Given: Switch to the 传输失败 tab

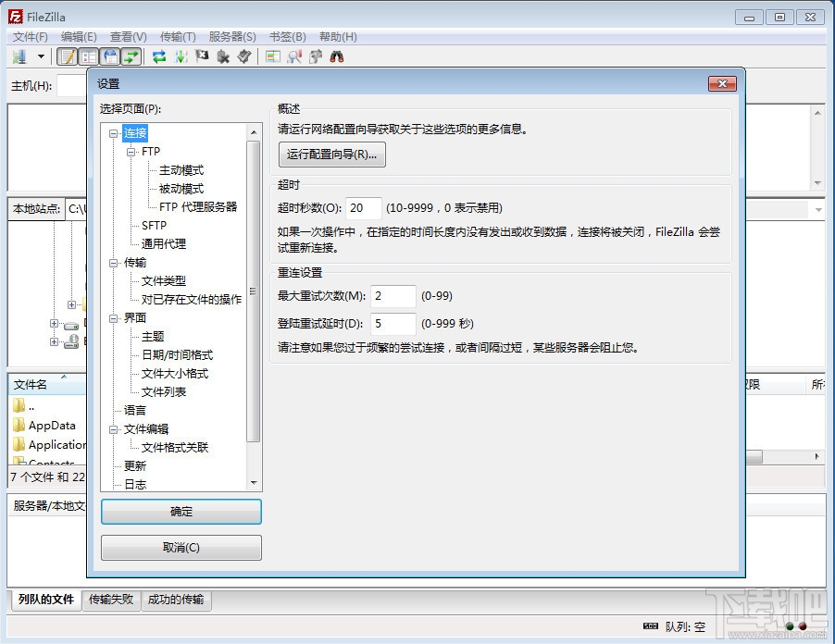Looking at the screenshot, I should (110, 600).
